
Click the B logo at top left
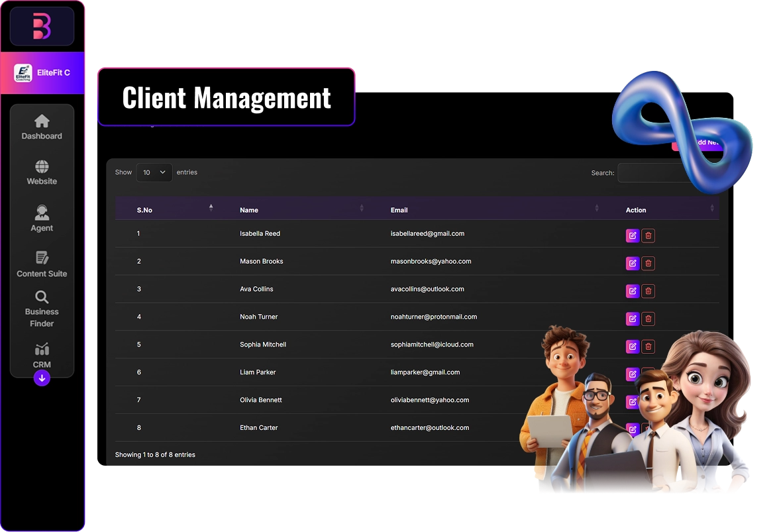point(42,27)
